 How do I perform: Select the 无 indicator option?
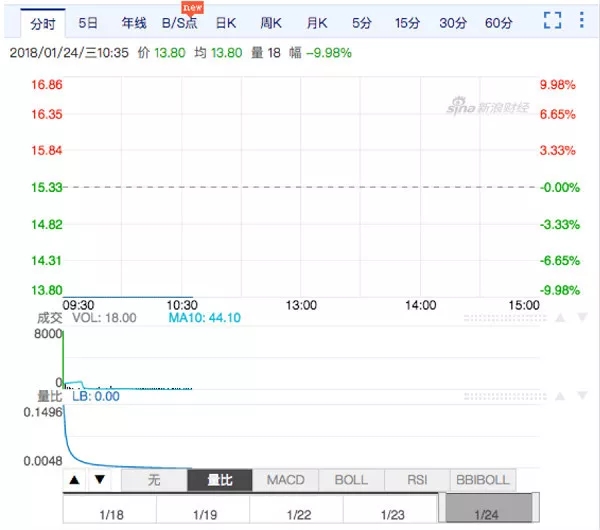154,480
